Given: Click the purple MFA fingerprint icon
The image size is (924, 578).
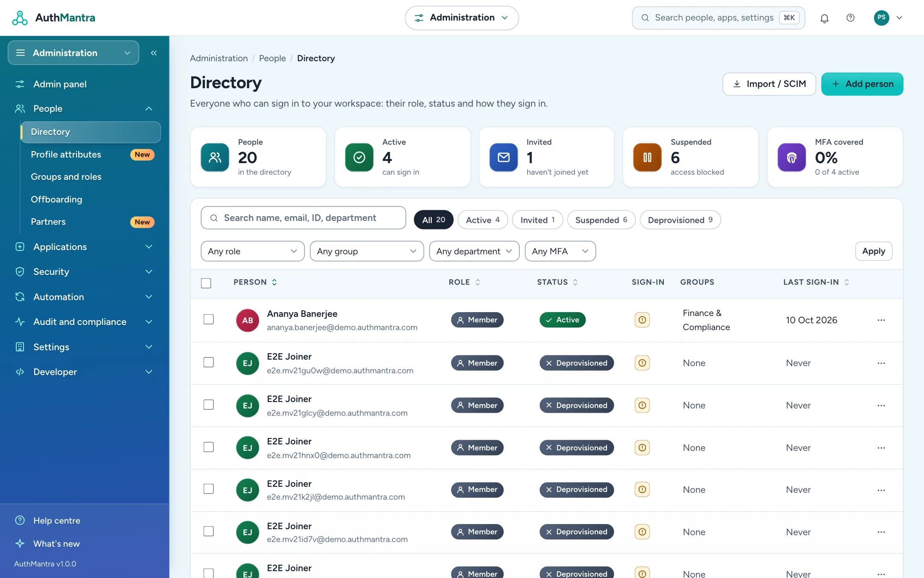Looking at the screenshot, I should pyautogui.click(x=792, y=158).
